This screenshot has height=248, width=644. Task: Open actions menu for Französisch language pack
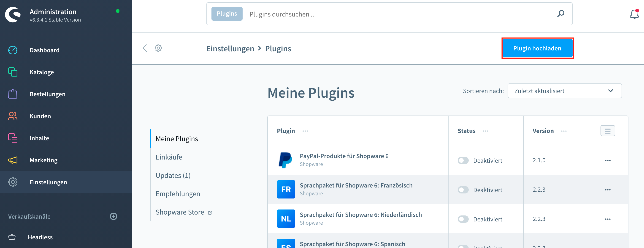pos(608,190)
